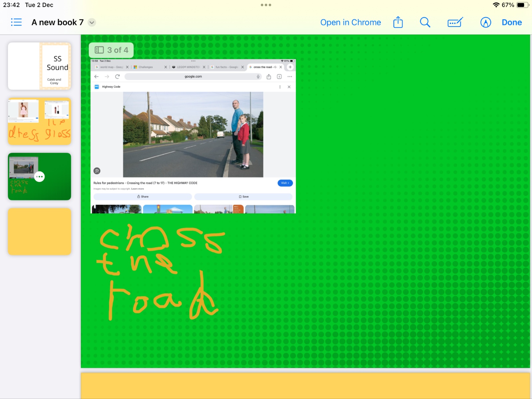This screenshot has width=532, height=399.
Task: Toggle sidebar via 3 of 4 page indicator
Action: pos(111,50)
